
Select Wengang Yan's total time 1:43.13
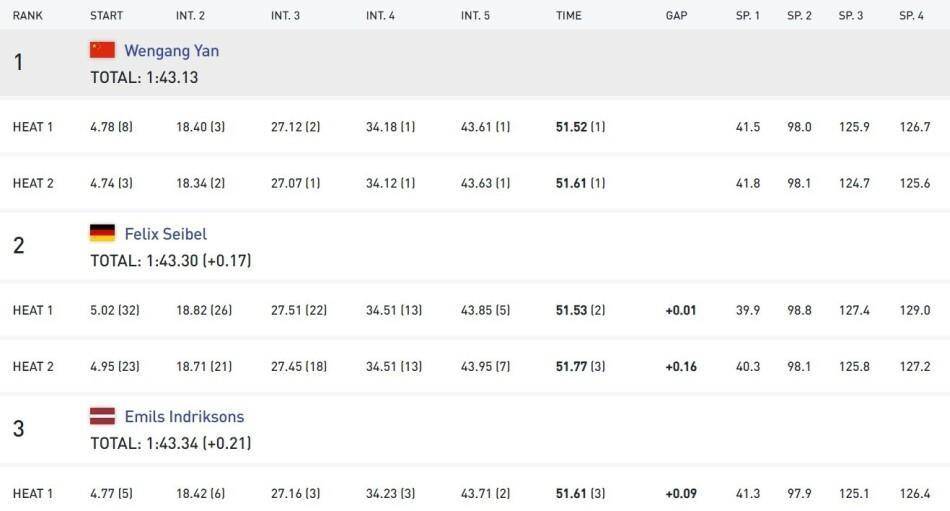(144, 77)
